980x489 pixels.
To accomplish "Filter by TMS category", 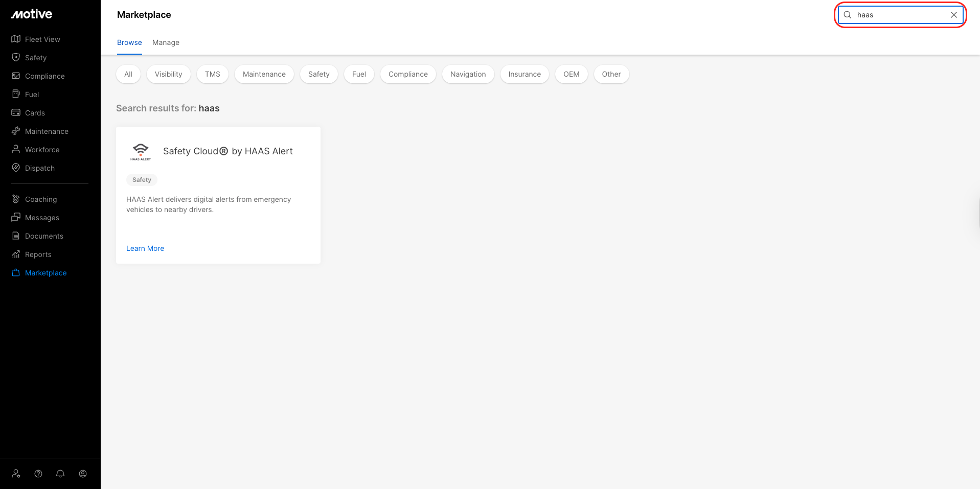I will coord(213,74).
